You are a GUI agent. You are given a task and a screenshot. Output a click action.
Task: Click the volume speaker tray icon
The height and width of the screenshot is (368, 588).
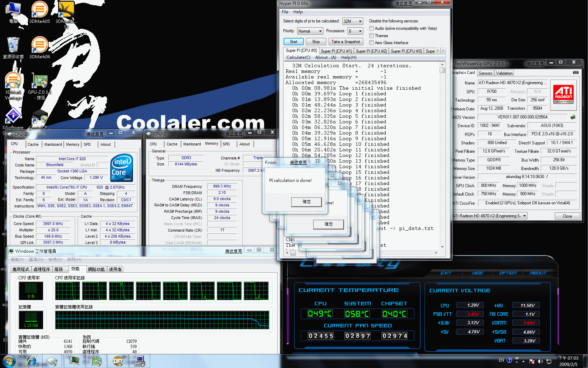click(540, 361)
